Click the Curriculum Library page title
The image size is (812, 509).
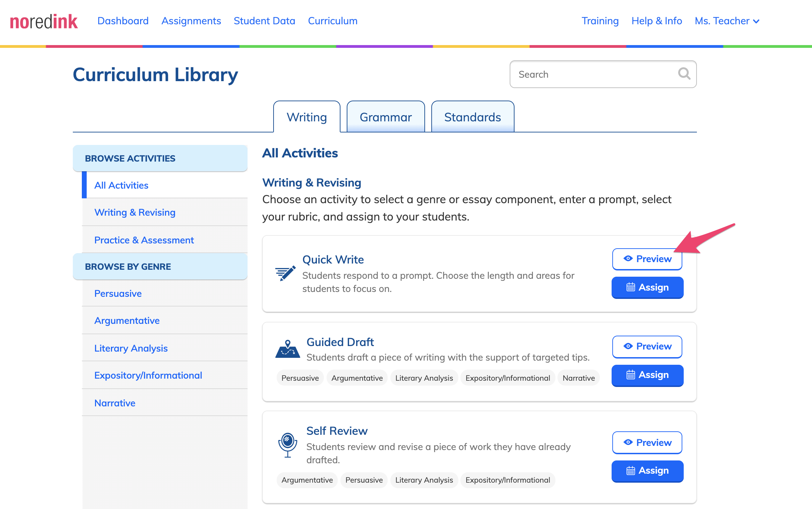155,75
